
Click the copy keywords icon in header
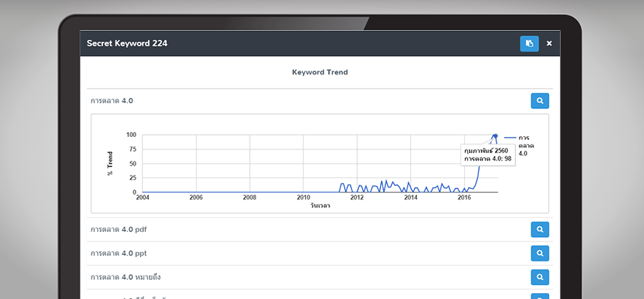(x=529, y=43)
